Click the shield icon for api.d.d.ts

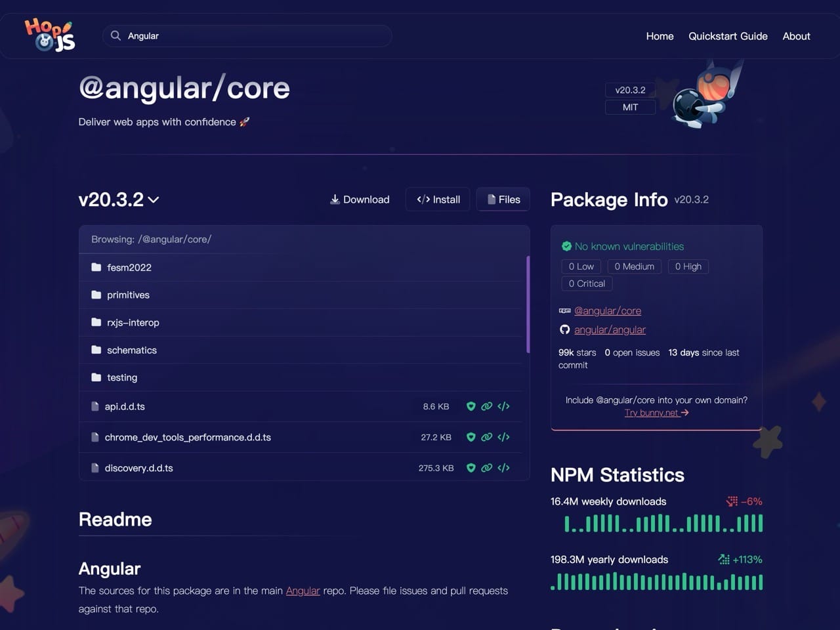coord(471,406)
